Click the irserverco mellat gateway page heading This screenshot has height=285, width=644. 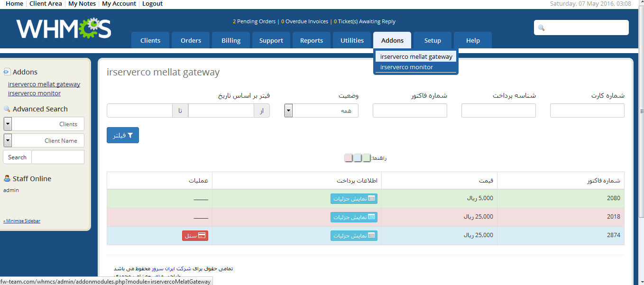[x=163, y=72]
